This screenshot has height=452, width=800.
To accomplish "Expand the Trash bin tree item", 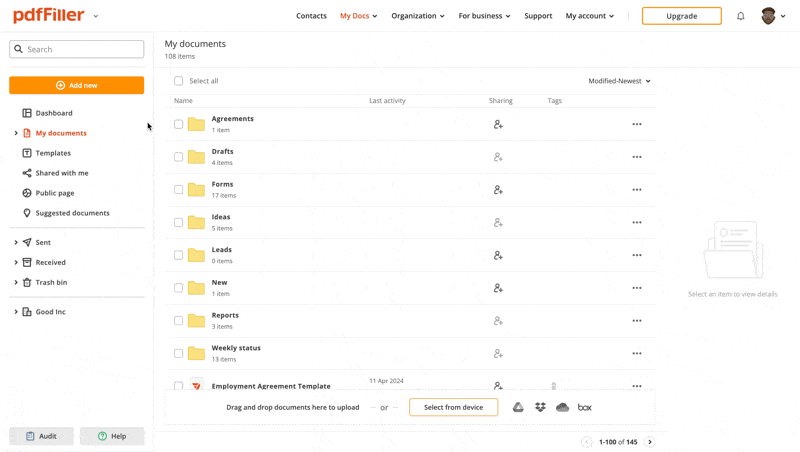I will pyautogui.click(x=16, y=282).
